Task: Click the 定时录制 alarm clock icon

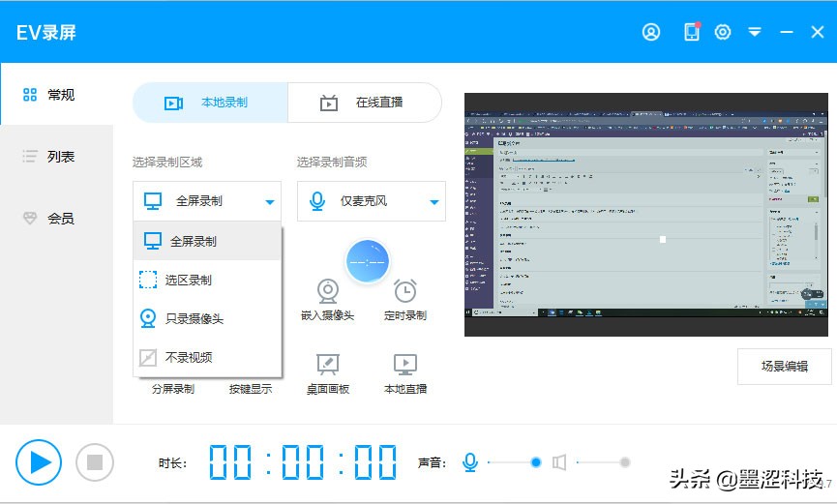Action: point(405,291)
